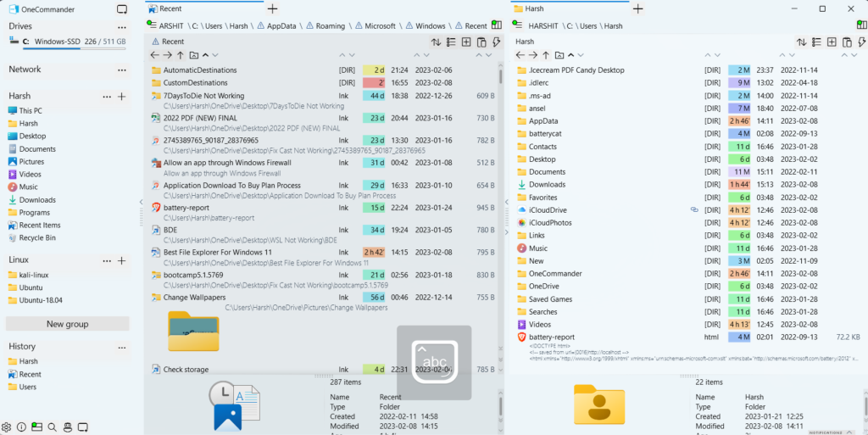868x435 pixels.
Task: Add new tab next to Recent
Action: (272, 8)
